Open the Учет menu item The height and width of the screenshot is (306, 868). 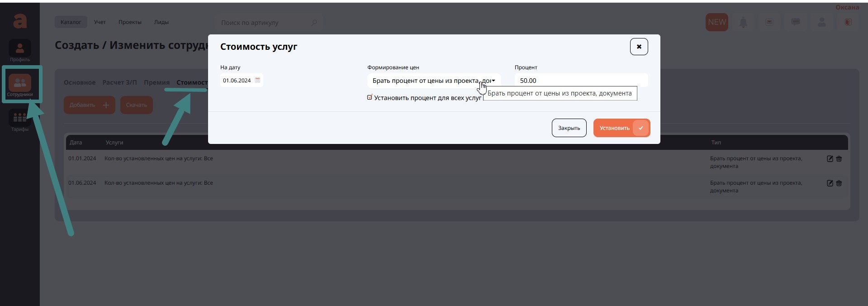point(100,22)
